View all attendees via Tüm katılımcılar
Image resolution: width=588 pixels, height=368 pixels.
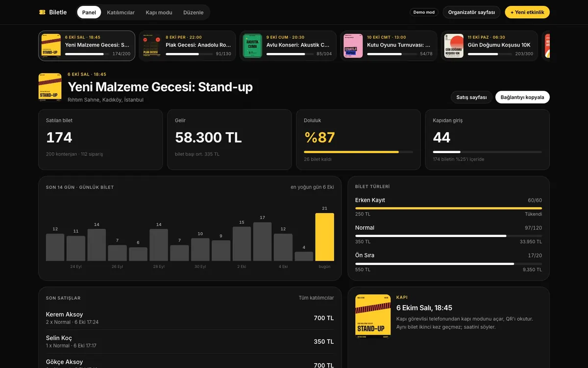pyautogui.click(x=316, y=298)
